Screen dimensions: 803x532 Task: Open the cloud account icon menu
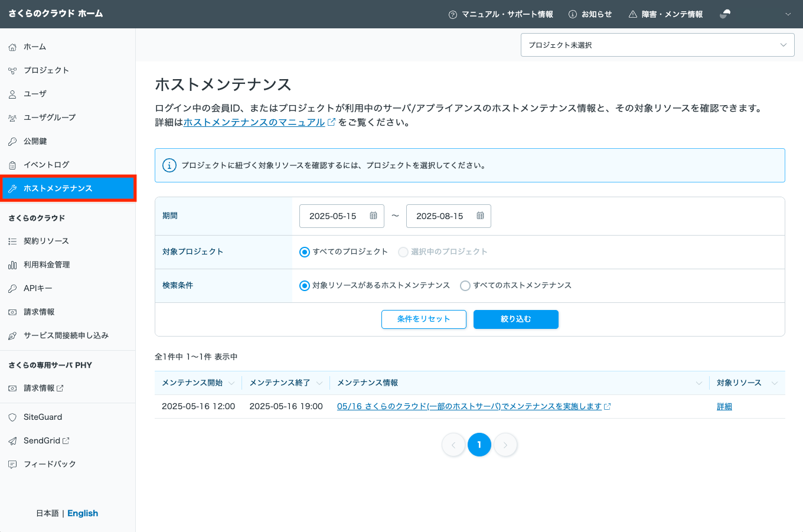coord(725,14)
